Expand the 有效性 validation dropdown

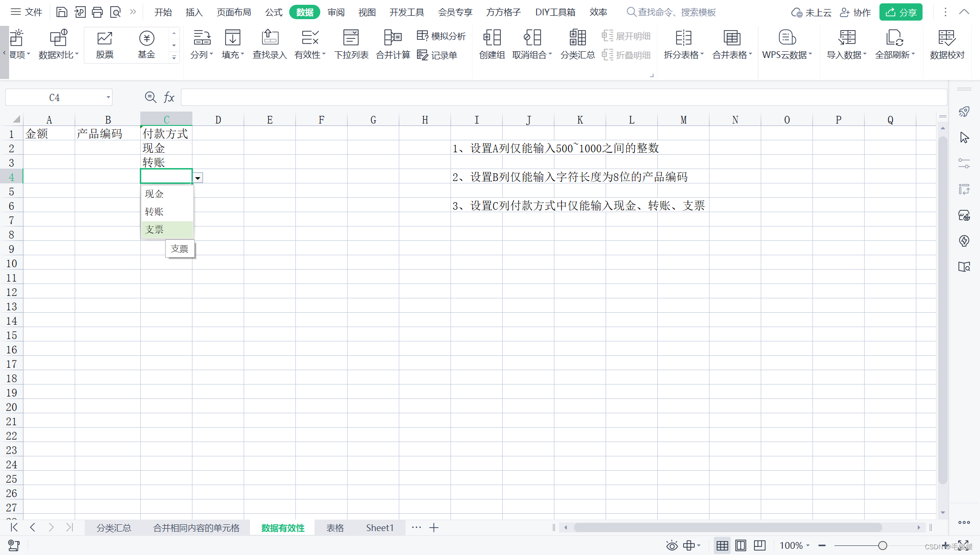point(324,55)
